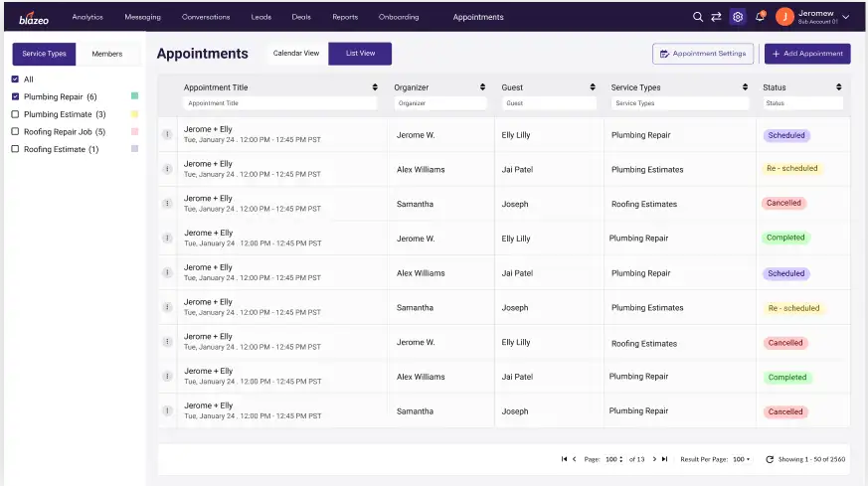Check the Roofing Estimate checkbox
This screenshot has height=486, width=868.
coord(15,149)
